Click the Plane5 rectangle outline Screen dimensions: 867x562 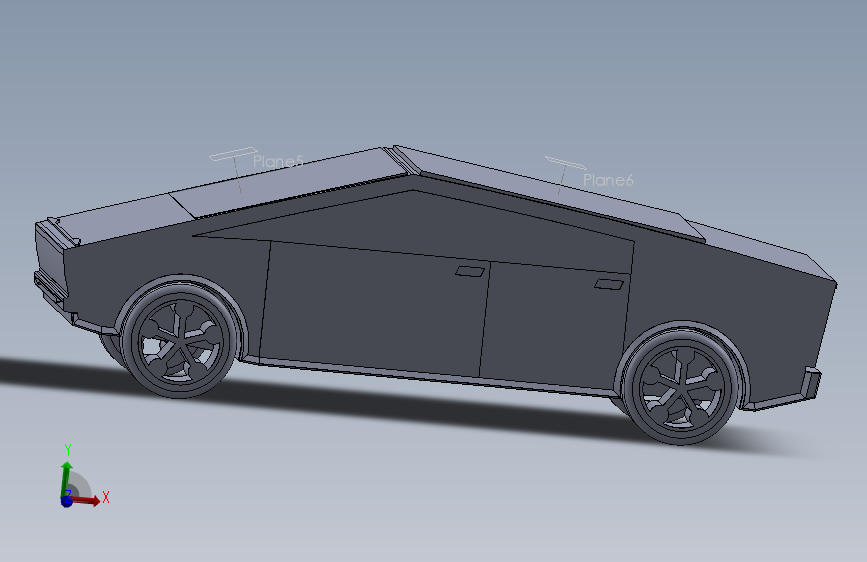(x=233, y=154)
